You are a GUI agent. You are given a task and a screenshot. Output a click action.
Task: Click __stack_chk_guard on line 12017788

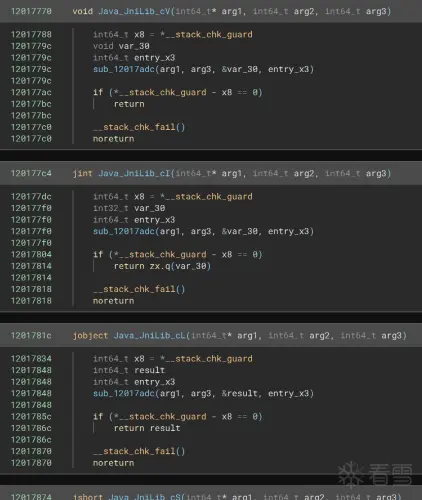pyautogui.click(x=209, y=35)
